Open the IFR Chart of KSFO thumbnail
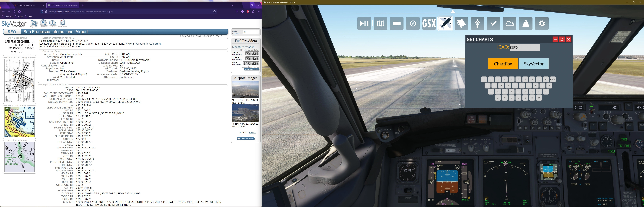The image size is (644, 207). pos(20,157)
